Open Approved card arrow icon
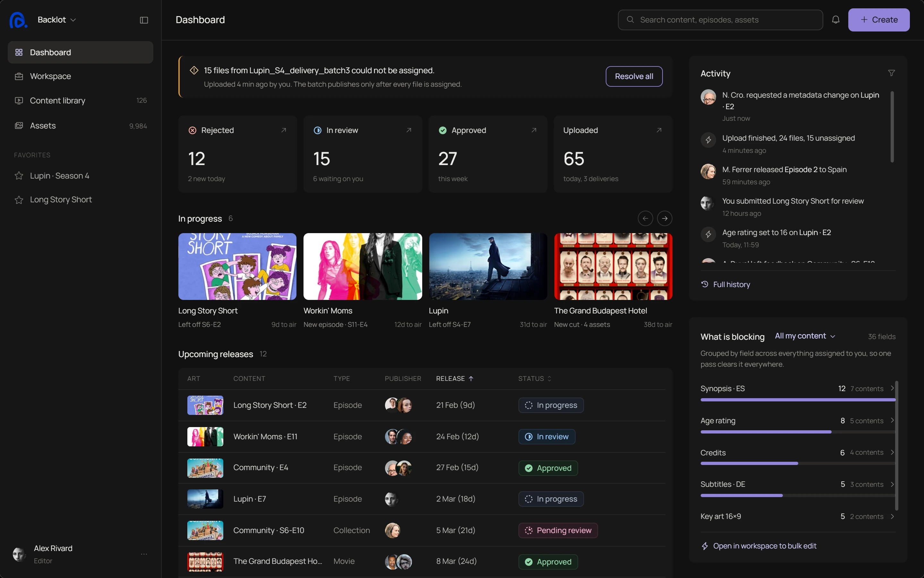The width and height of the screenshot is (924, 578). coord(534,130)
